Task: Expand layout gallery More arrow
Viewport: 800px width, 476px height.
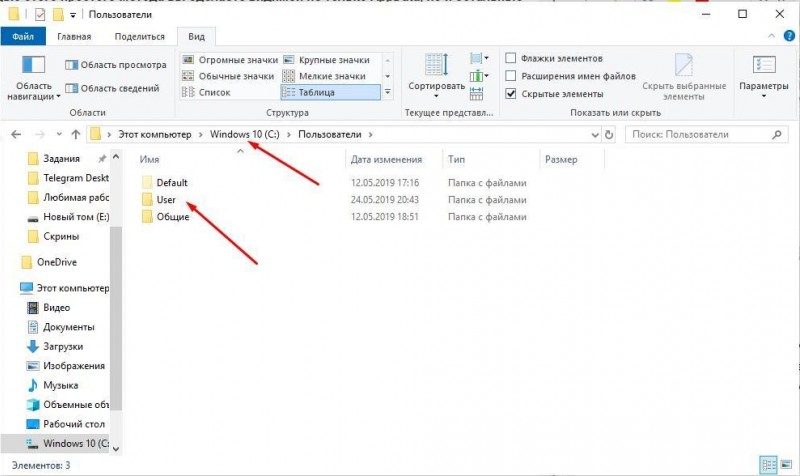Action: [x=388, y=92]
